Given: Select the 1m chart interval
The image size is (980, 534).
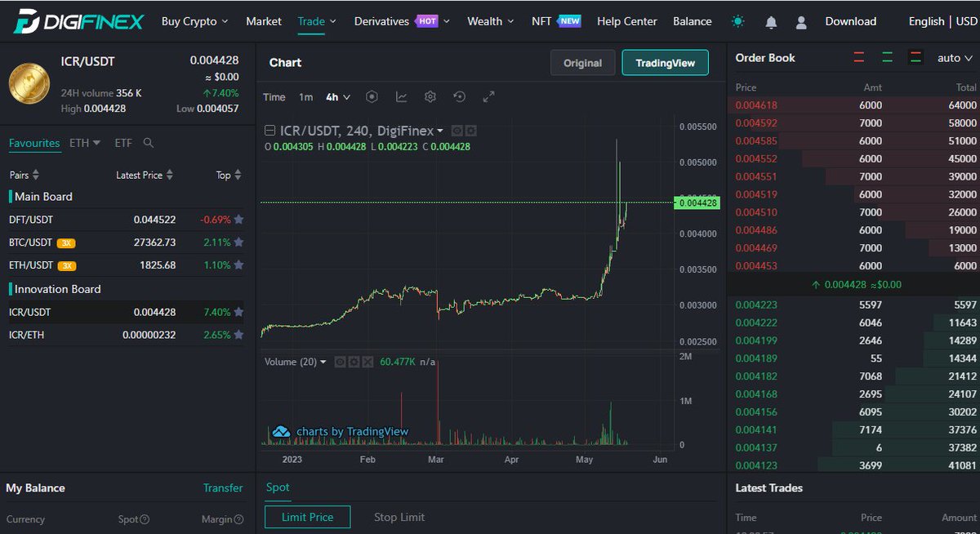Looking at the screenshot, I should (305, 97).
